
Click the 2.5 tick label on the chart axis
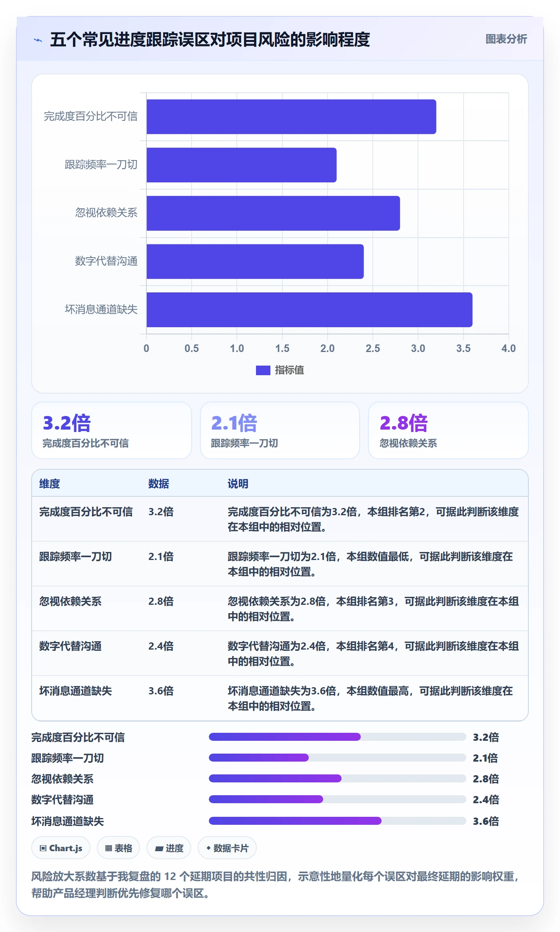tap(373, 348)
